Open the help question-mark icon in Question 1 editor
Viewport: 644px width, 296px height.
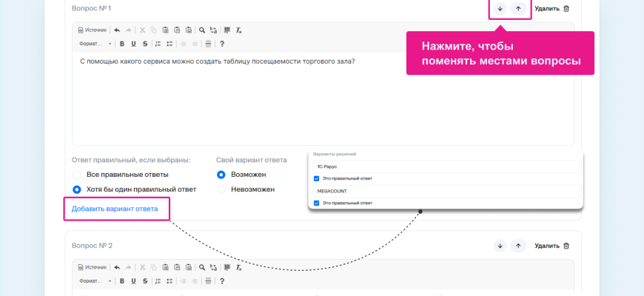coord(222,44)
